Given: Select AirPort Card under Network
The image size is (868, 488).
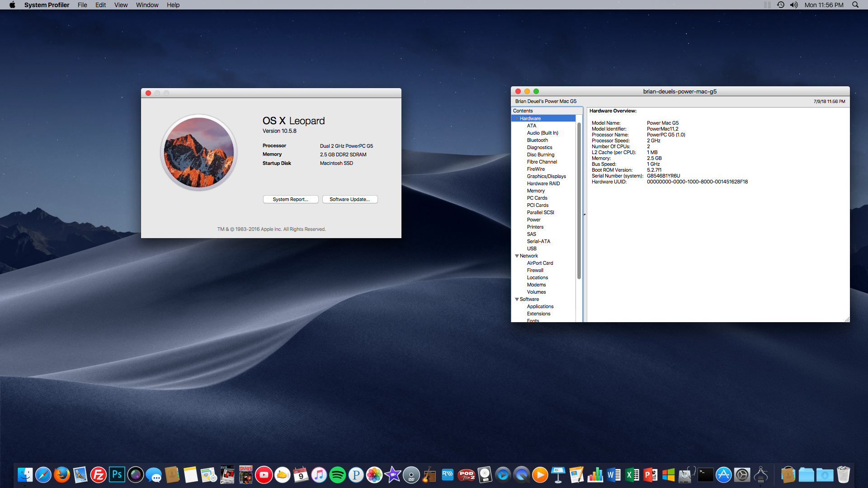Looking at the screenshot, I should [540, 263].
